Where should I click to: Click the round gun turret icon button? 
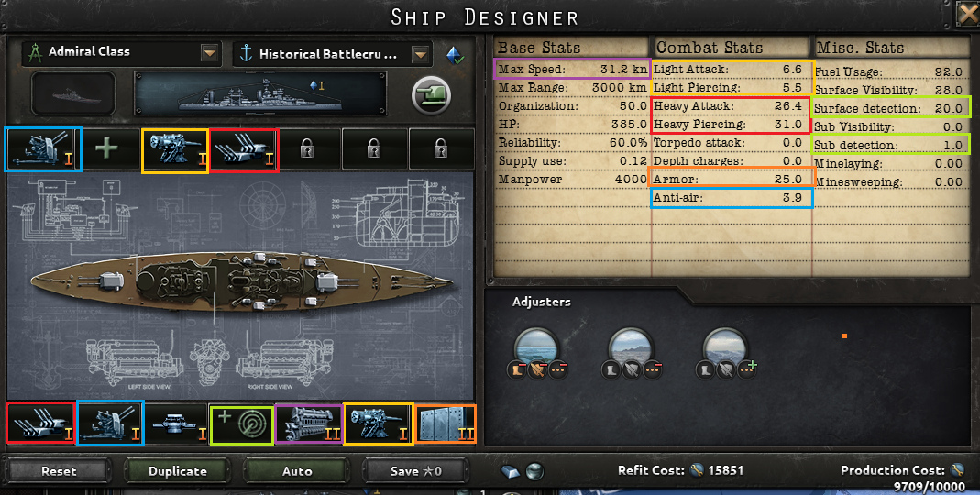tap(431, 95)
